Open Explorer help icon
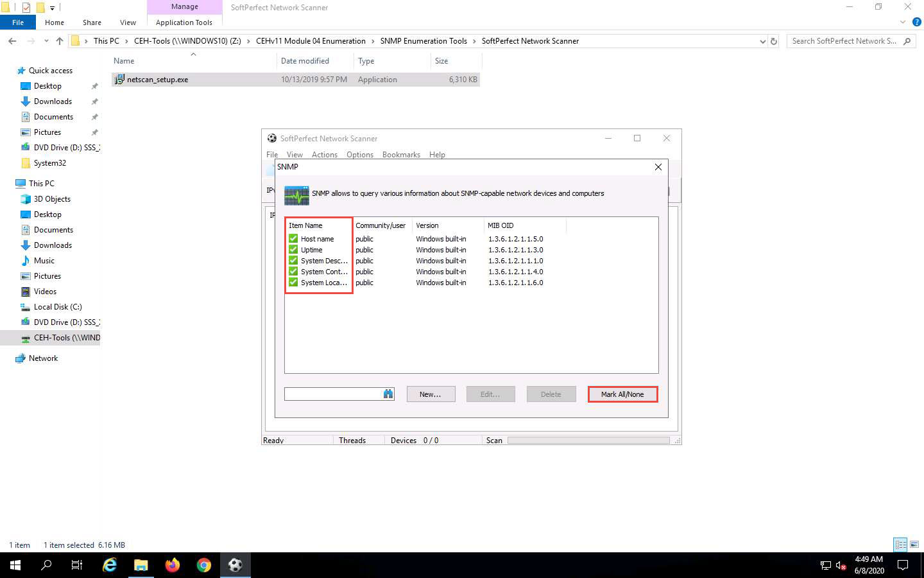Image resolution: width=924 pixels, height=578 pixels. point(916,22)
